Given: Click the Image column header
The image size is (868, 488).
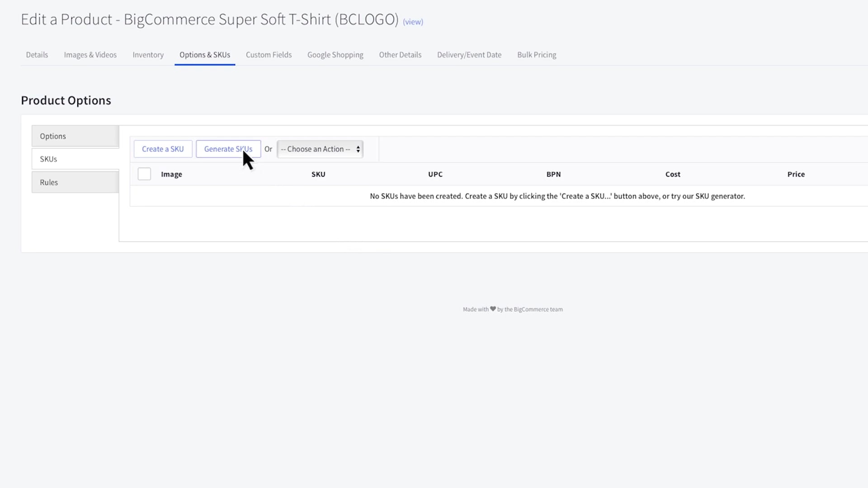Looking at the screenshot, I should (x=171, y=174).
